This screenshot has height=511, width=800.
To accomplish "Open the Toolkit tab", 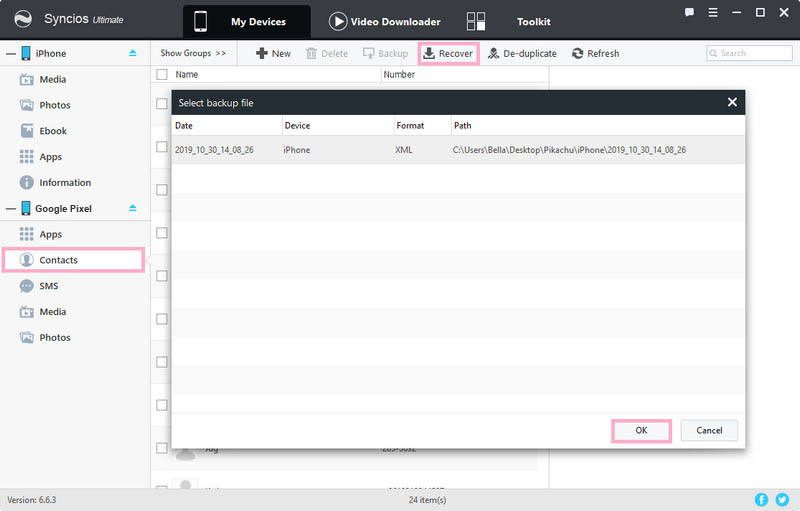I will pos(509,21).
